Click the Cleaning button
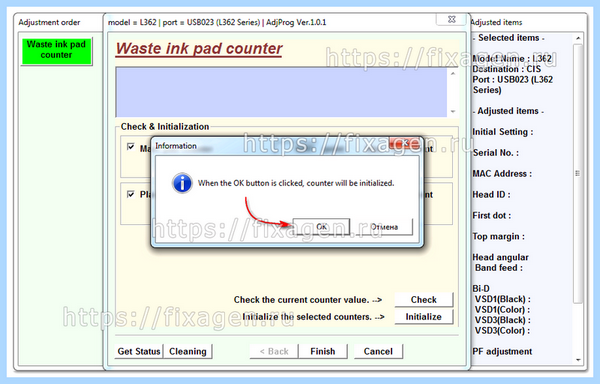This screenshot has width=600, height=384. 188,351
